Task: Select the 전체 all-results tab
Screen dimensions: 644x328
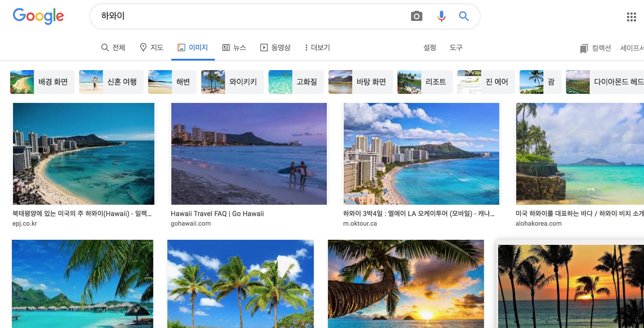Action: coord(113,48)
